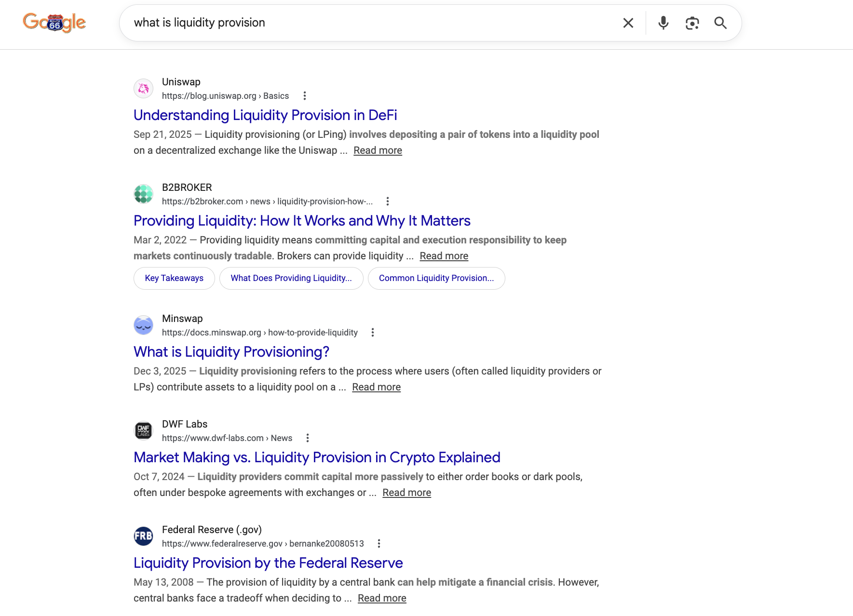Click the federalreserve.gov › bernanke20080513 URL

click(263, 544)
